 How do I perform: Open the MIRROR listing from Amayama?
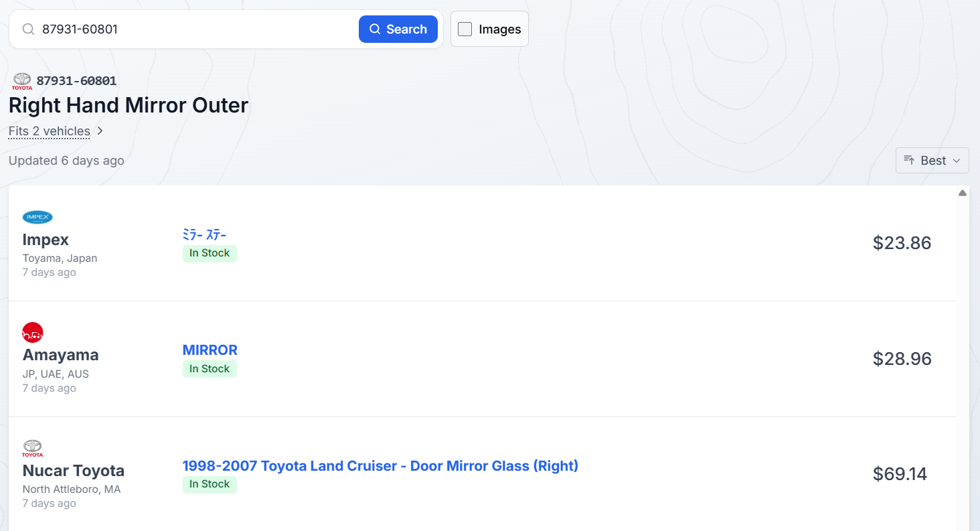click(210, 350)
